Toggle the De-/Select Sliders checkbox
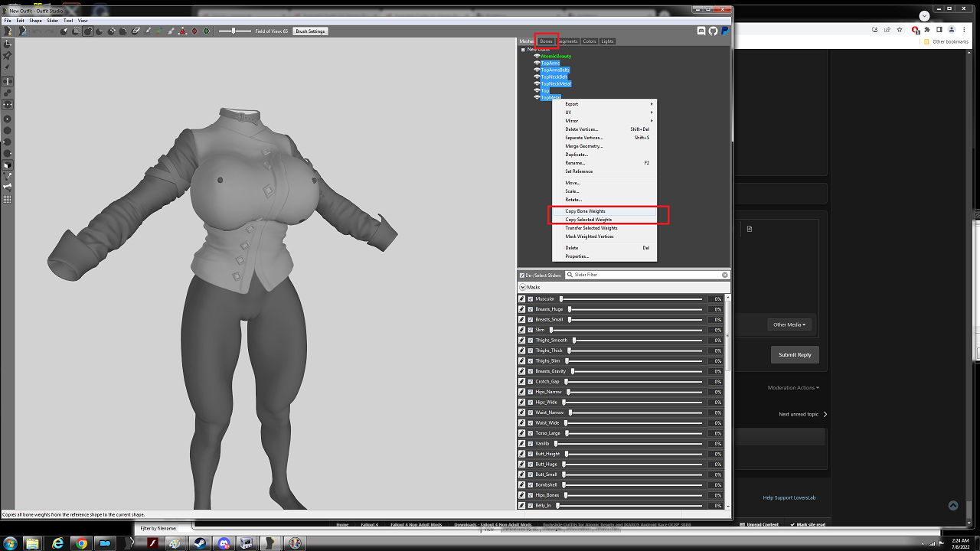 522,275
